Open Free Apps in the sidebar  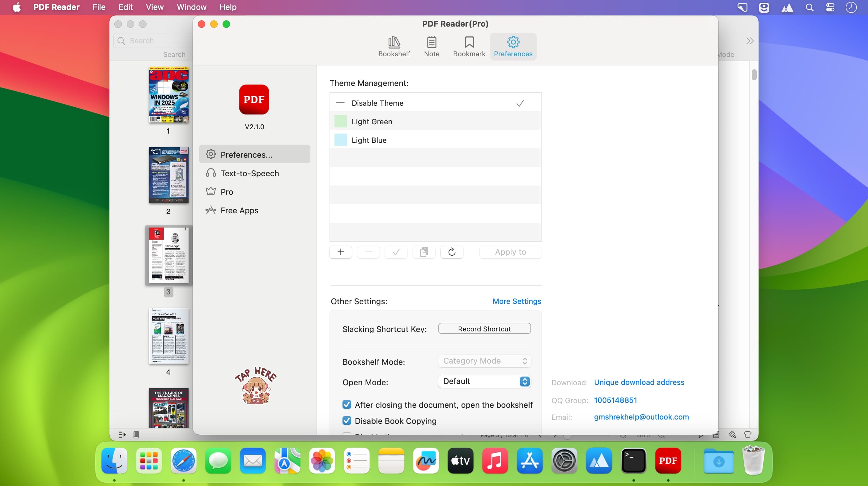pyautogui.click(x=254, y=210)
